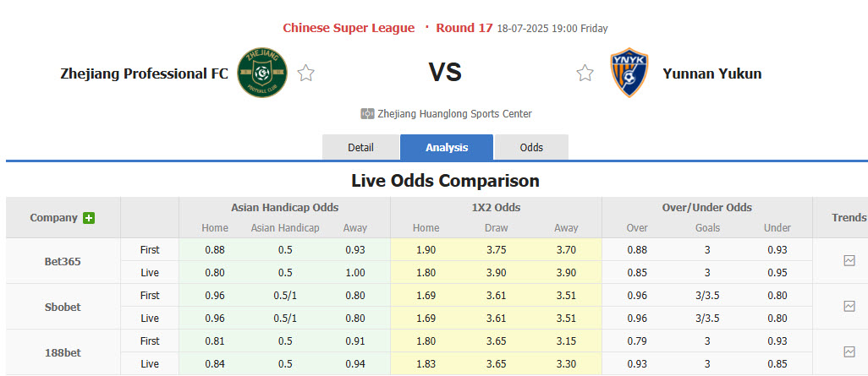Image resolution: width=868 pixels, height=376 pixels.
Task: Click the Sbobet company name
Action: [63, 307]
